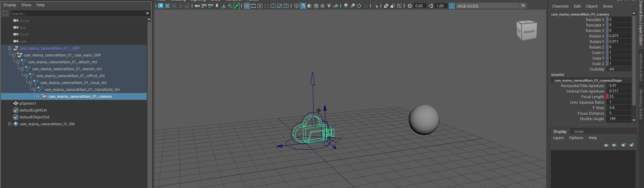Collapse the attach_ctrl tree node
Viewport: 644px width, 188px height.
click(x=18, y=62)
